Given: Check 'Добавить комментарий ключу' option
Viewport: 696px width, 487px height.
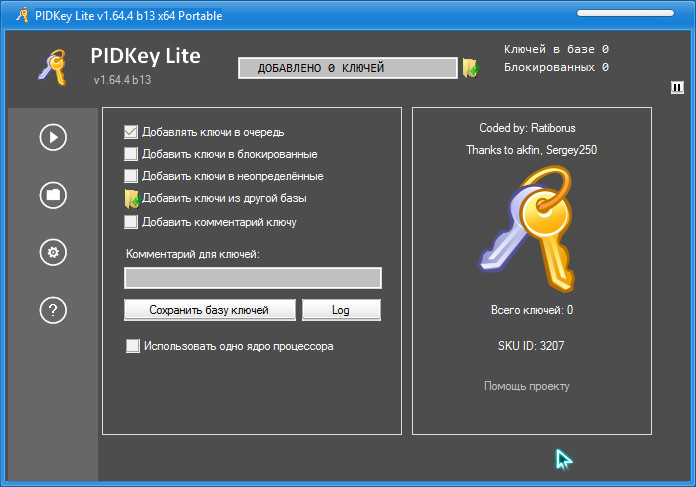Looking at the screenshot, I should pos(131,222).
